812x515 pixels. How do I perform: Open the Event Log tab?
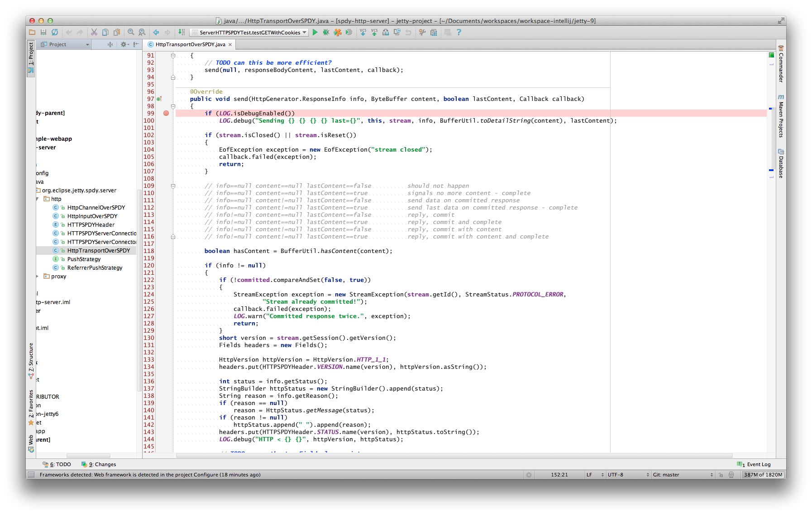point(754,464)
